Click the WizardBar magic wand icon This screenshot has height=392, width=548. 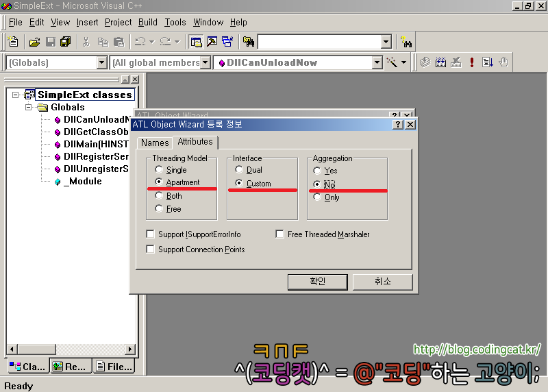tap(392, 62)
